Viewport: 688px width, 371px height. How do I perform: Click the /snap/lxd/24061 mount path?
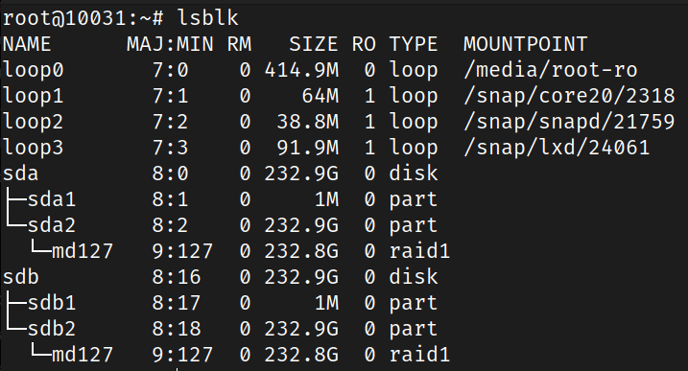[556, 148]
